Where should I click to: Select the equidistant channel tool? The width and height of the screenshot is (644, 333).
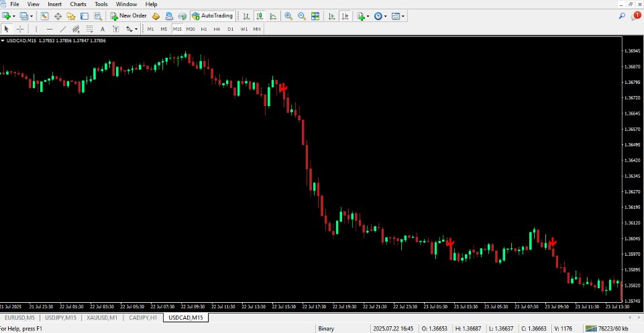[76, 29]
